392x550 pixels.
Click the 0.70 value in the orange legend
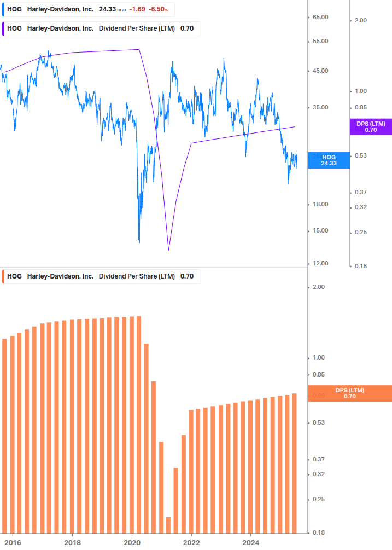coord(187,276)
